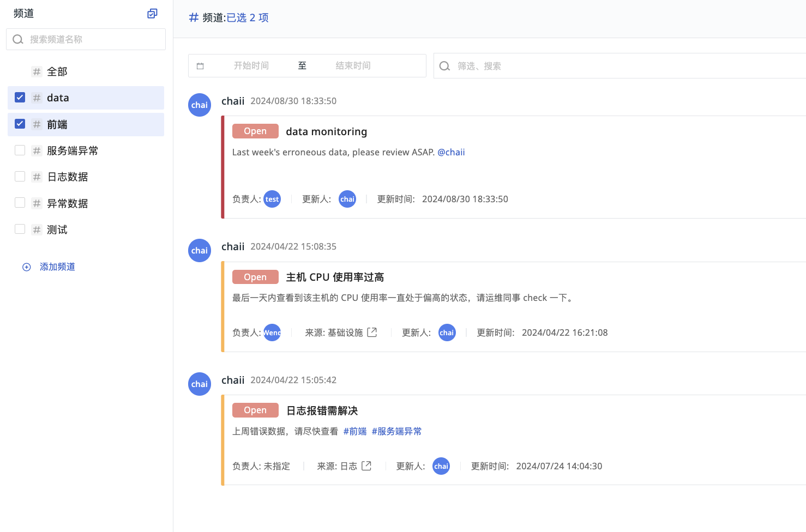Click 添加频道 to add a channel

coord(57,267)
